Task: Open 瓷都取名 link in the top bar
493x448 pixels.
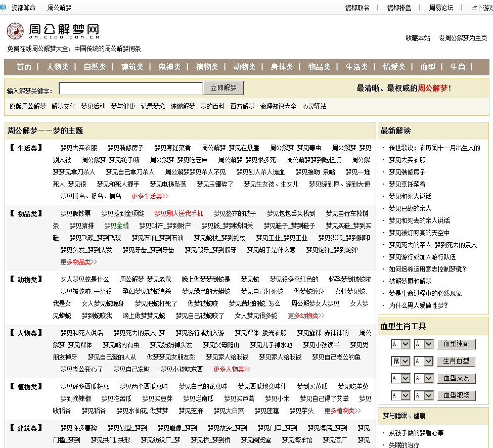Action: (357, 8)
